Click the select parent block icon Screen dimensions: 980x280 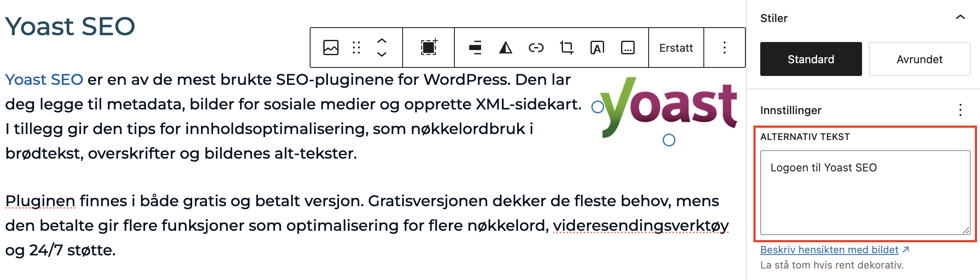point(428,48)
